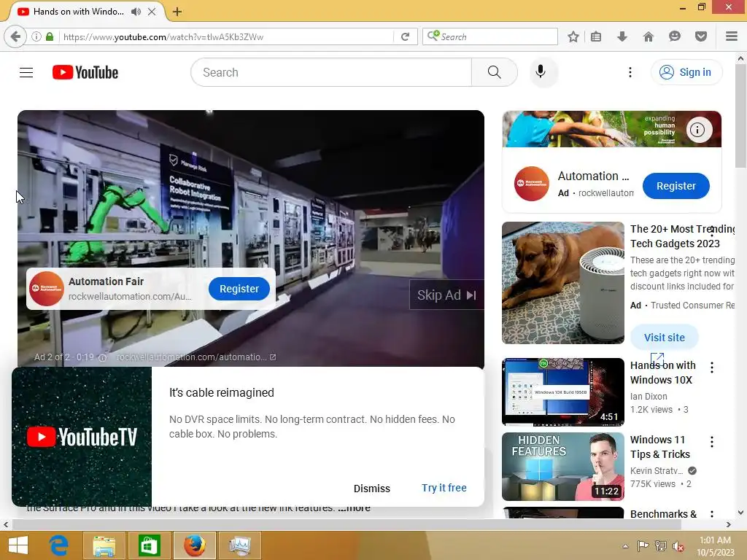Show bookmarks list icon in Firefox toolbar
Viewport: 747px width, 560px height.
[x=596, y=36]
